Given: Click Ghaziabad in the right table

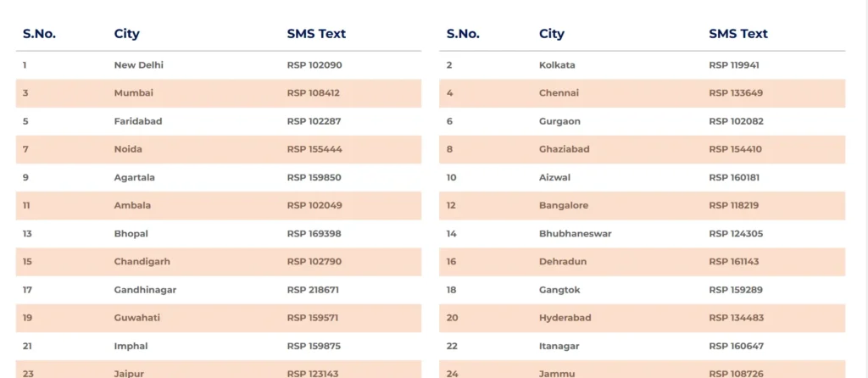Looking at the screenshot, I should pos(564,149).
